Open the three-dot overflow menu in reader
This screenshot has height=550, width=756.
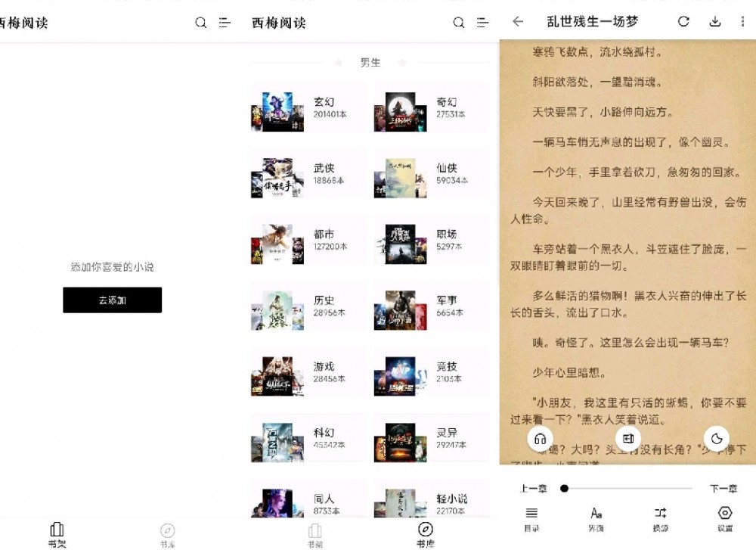[742, 22]
